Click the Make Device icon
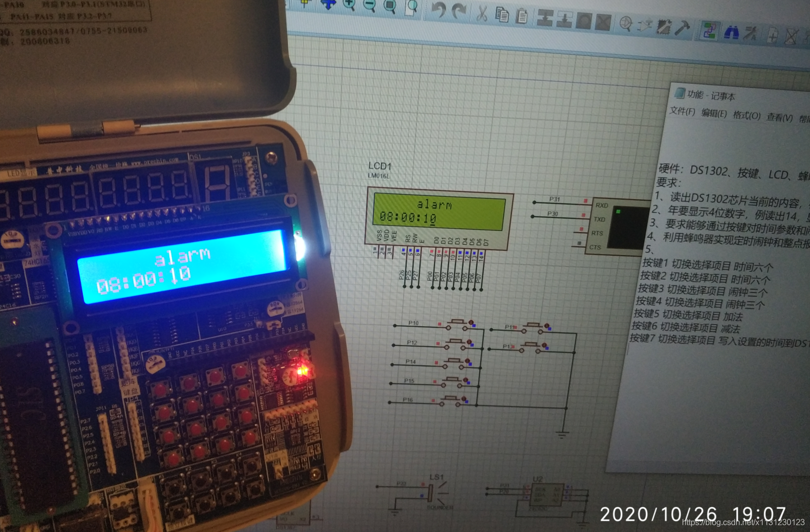This screenshot has width=810, height=532. [x=645, y=25]
